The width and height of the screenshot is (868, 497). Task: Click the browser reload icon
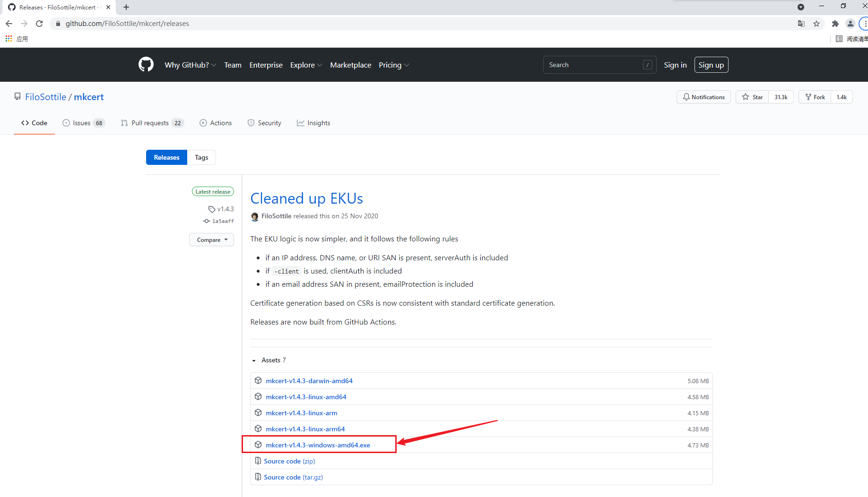click(x=39, y=24)
